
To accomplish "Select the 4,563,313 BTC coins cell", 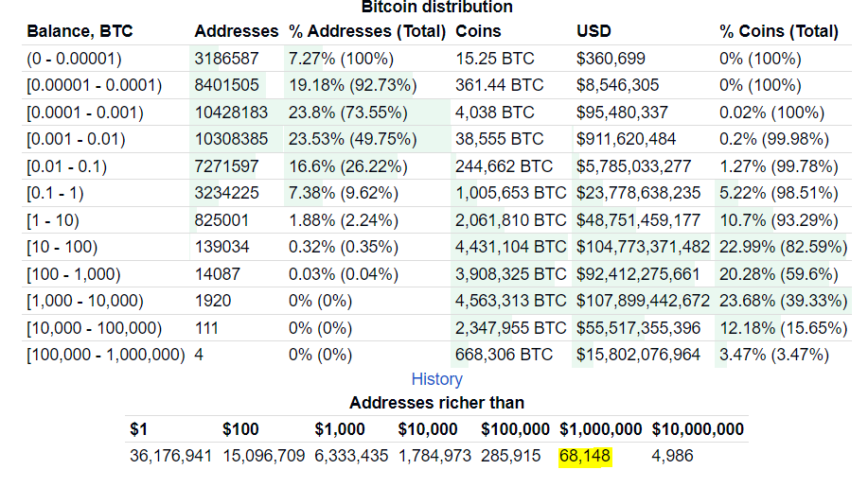I will point(511,302).
